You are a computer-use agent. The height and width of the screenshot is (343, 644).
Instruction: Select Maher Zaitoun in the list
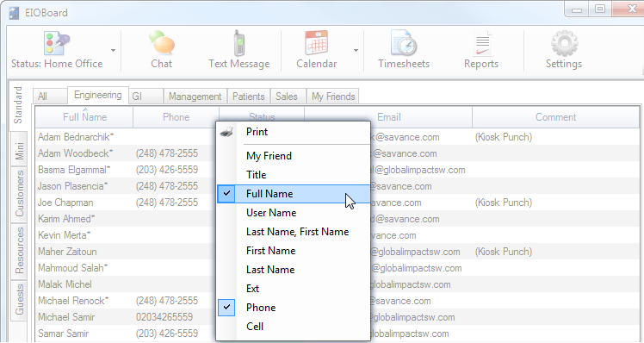tap(67, 252)
